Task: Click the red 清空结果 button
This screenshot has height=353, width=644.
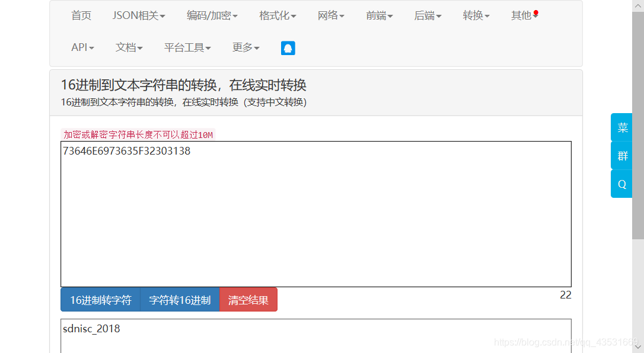Action: (x=248, y=300)
